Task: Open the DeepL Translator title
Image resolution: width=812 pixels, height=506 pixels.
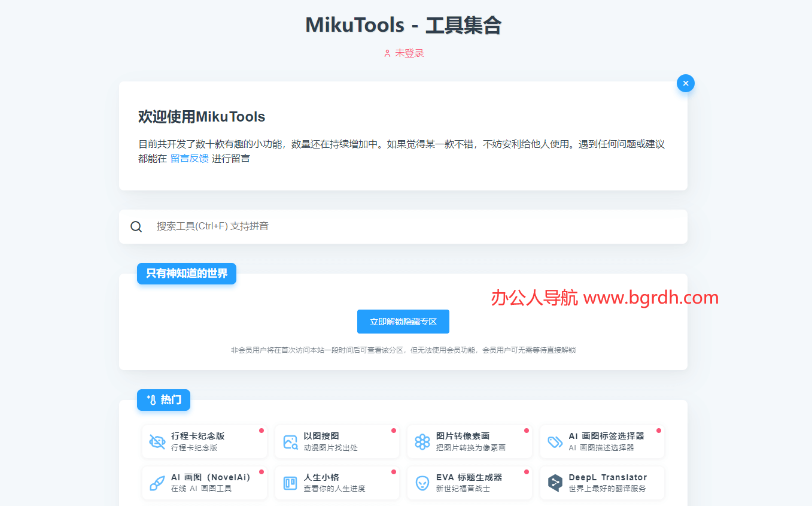Action: pos(608,477)
